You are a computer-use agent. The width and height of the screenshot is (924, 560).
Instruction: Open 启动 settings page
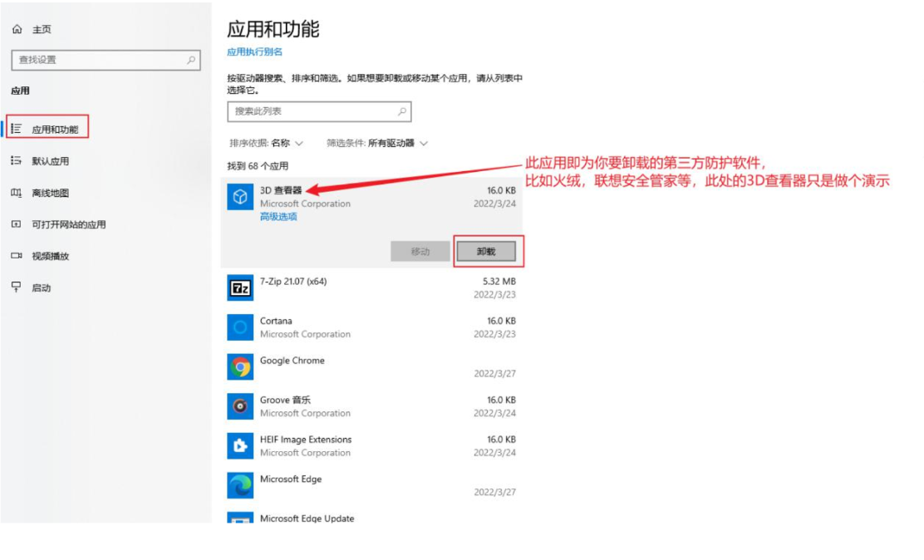pyautogui.click(x=42, y=287)
